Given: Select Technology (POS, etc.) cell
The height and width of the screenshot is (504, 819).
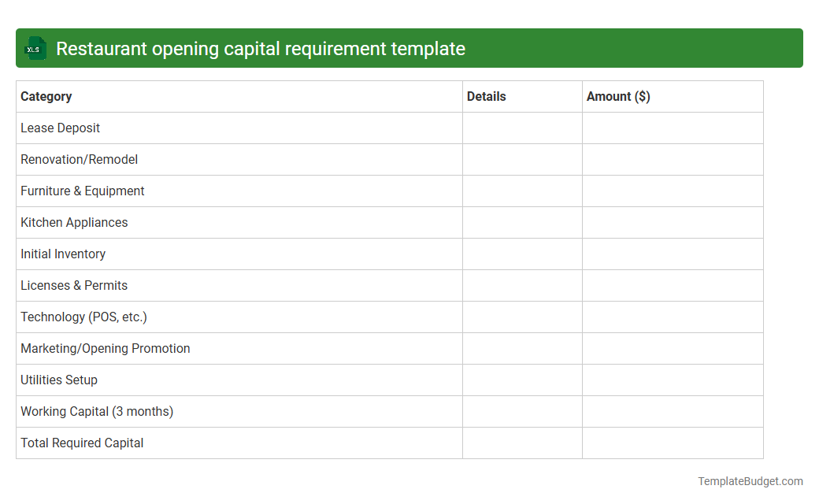Looking at the screenshot, I should click(83, 317).
